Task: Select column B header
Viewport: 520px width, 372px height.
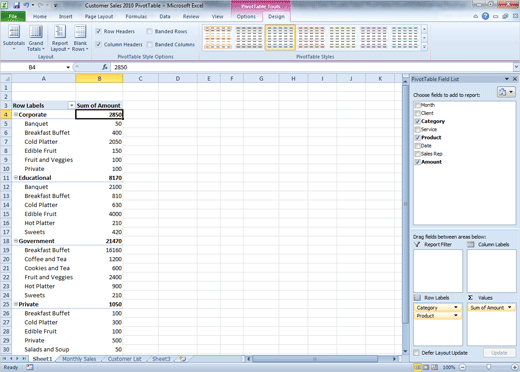Action: pos(99,79)
